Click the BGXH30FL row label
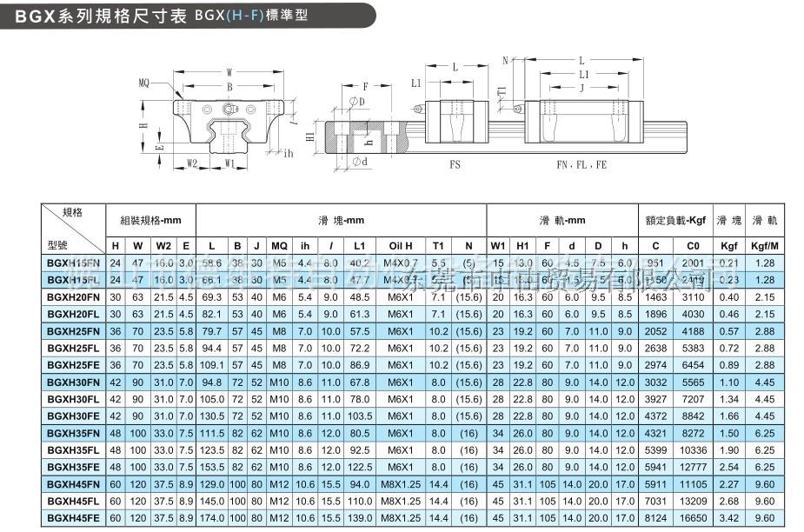The image size is (804, 532). [73, 399]
